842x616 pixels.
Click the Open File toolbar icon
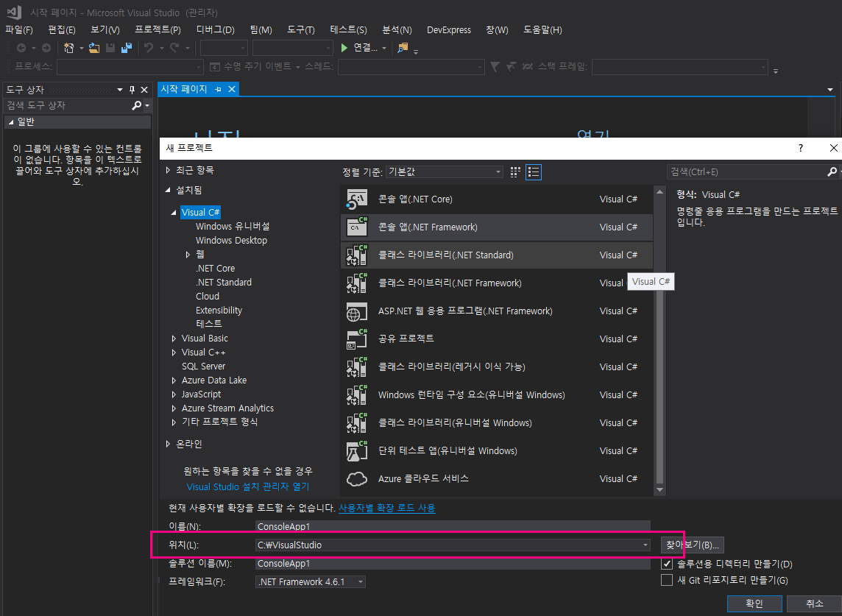94,49
